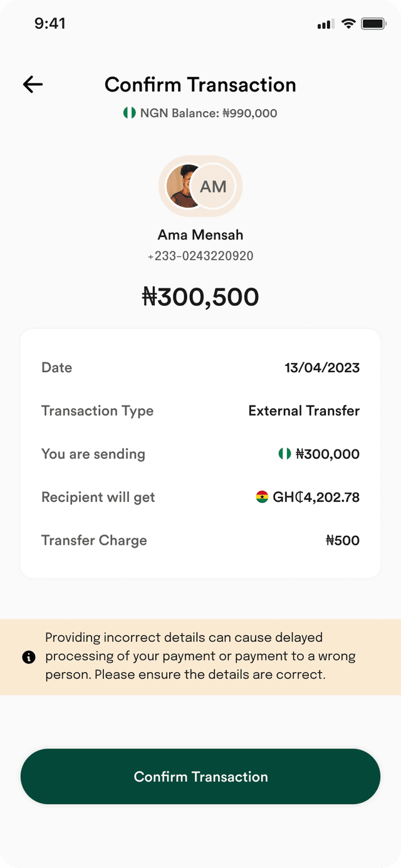Viewport: 401px width, 868px height.
Task: Tap the External Transfer transaction type
Action: [x=304, y=411]
